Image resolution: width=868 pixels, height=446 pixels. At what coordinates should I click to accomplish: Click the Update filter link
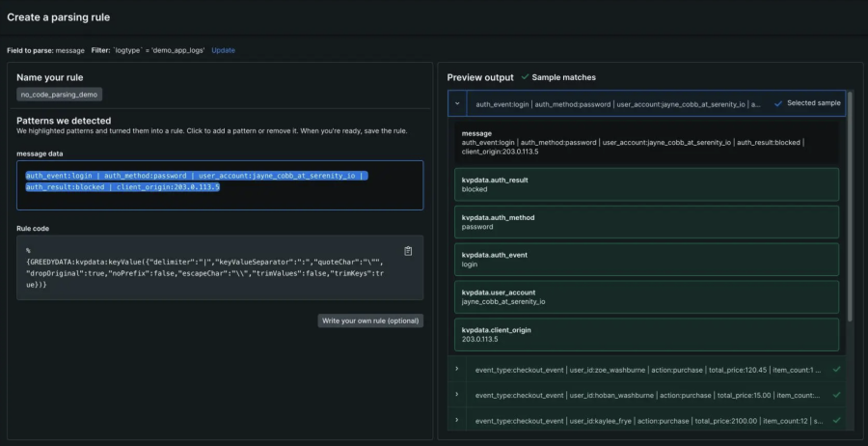pyautogui.click(x=223, y=50)
